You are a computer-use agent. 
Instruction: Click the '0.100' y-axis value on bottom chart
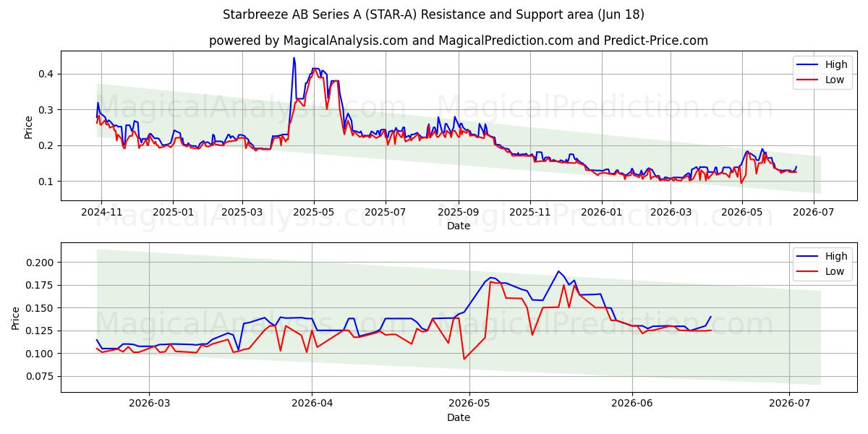(41, 354)
